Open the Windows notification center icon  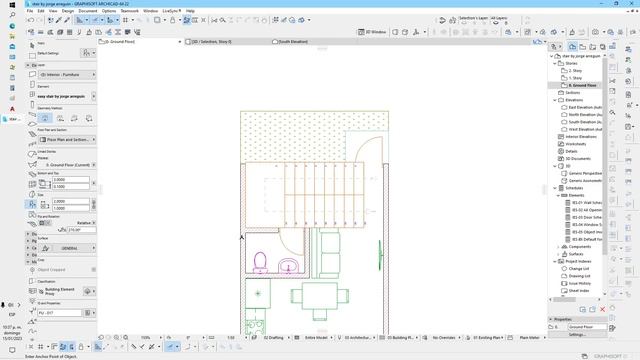pyautogui.click(x=12, y=350)
